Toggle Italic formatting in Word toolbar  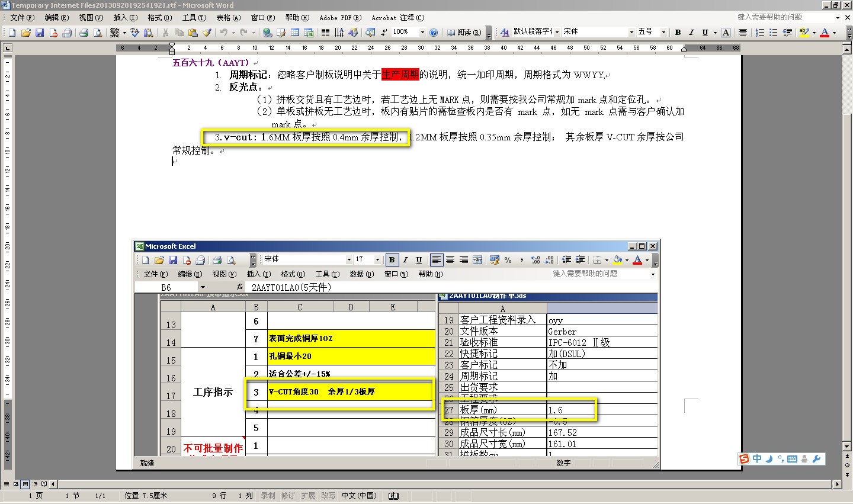[691, 33]
